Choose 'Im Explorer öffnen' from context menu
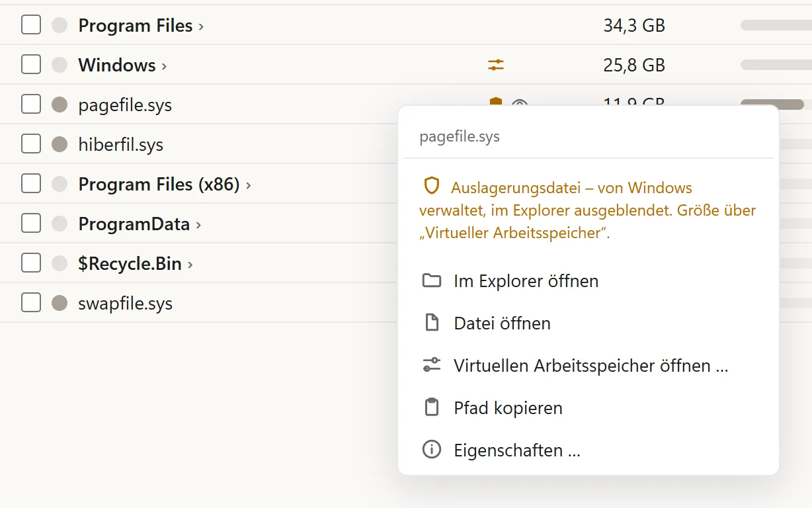The image size is (812, 508). (588, 281)
